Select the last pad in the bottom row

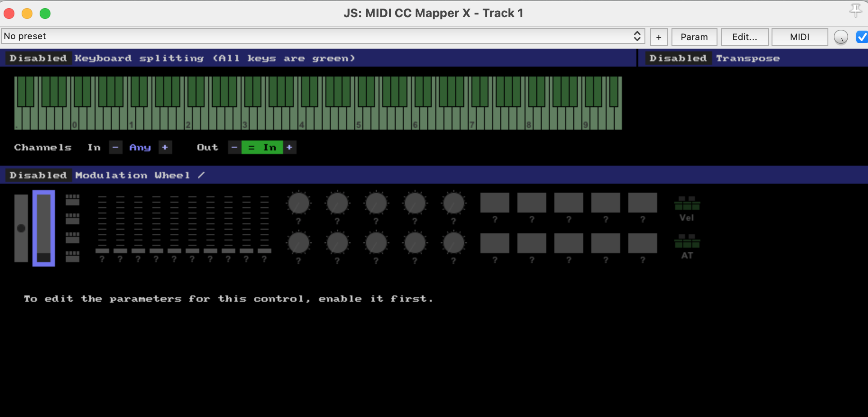[643, 243]
